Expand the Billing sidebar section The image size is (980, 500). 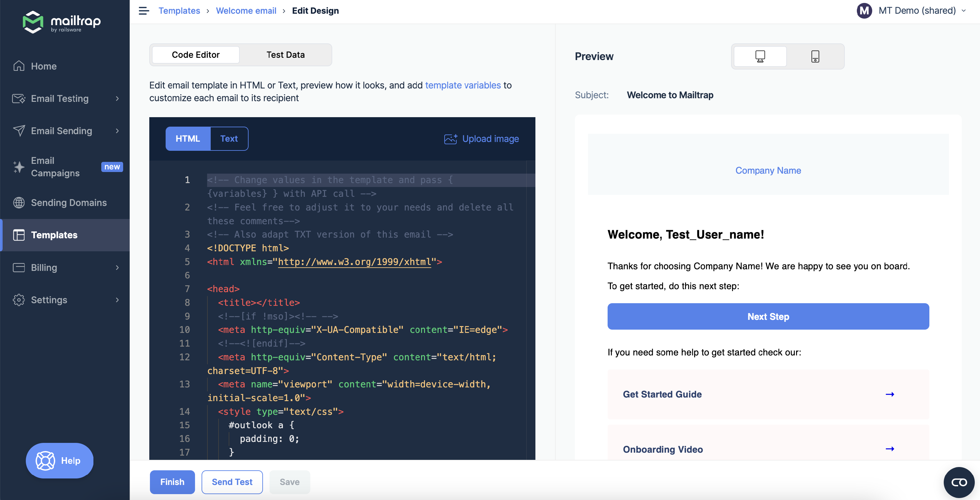point(117,267)
